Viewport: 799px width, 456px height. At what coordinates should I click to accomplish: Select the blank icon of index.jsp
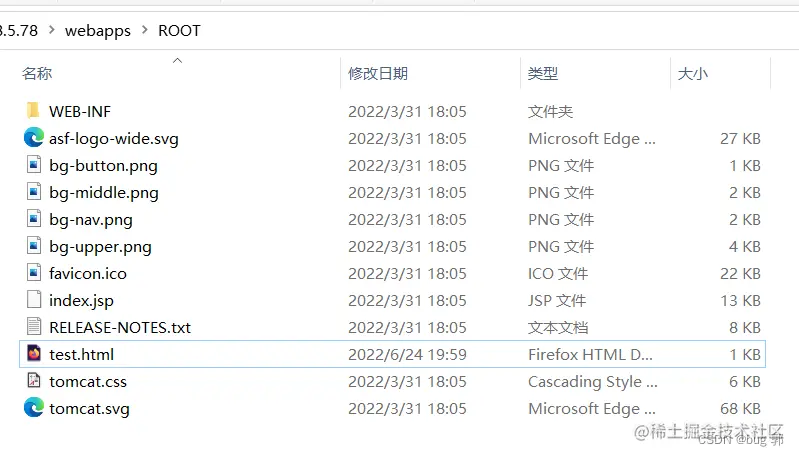[34, 300]
